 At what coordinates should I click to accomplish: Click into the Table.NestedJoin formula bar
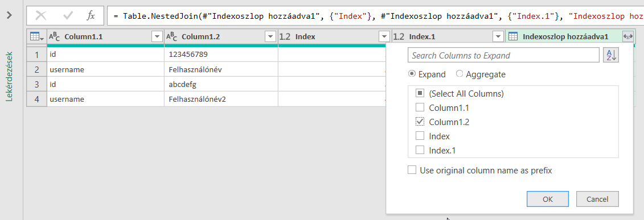(375, 16)
